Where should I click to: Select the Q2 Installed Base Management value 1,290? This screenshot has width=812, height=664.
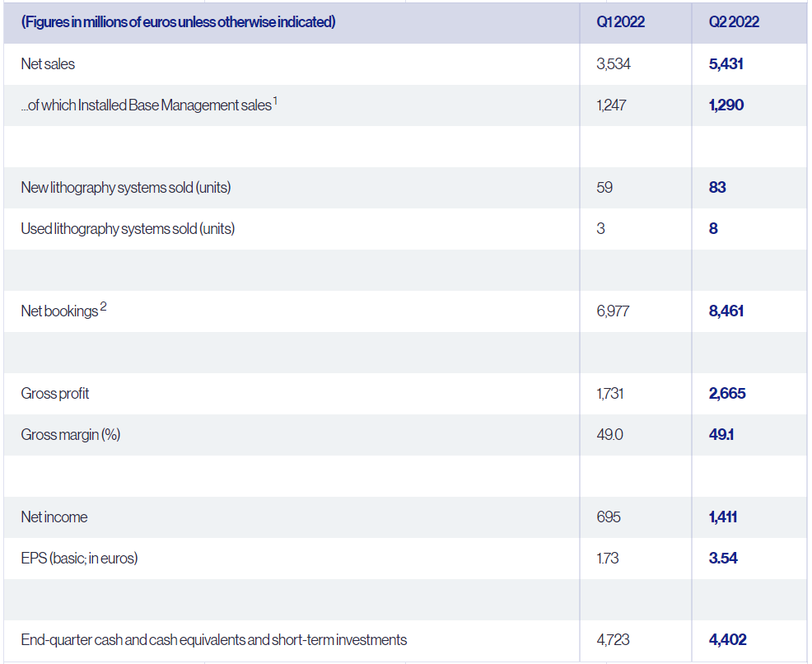coord(726,105)
